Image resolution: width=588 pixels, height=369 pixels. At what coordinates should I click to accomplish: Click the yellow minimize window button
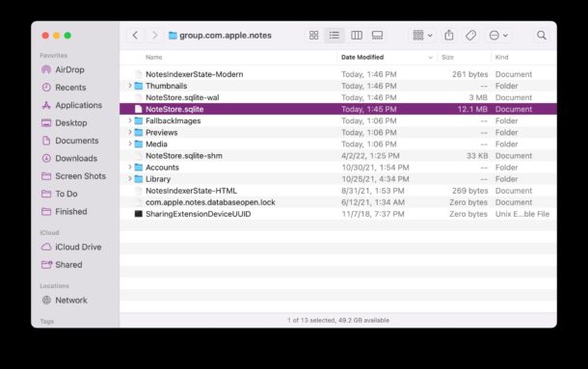(x=56, y=36)
